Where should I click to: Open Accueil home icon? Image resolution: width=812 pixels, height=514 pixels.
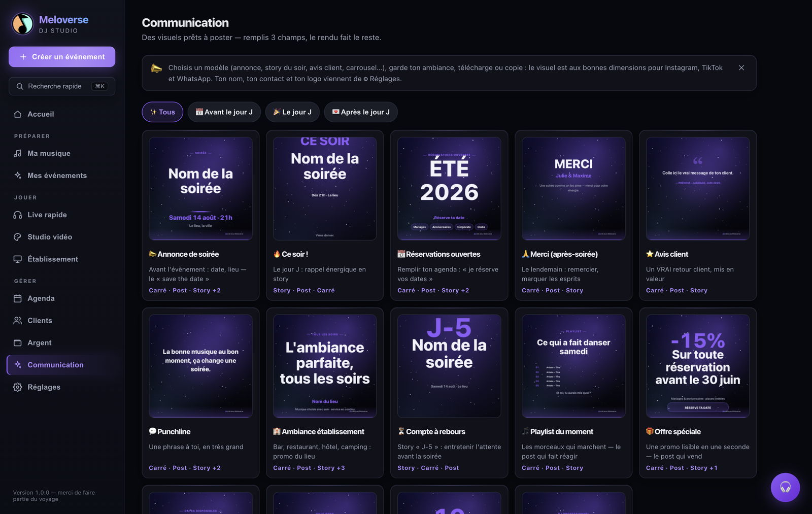point(18,114)
